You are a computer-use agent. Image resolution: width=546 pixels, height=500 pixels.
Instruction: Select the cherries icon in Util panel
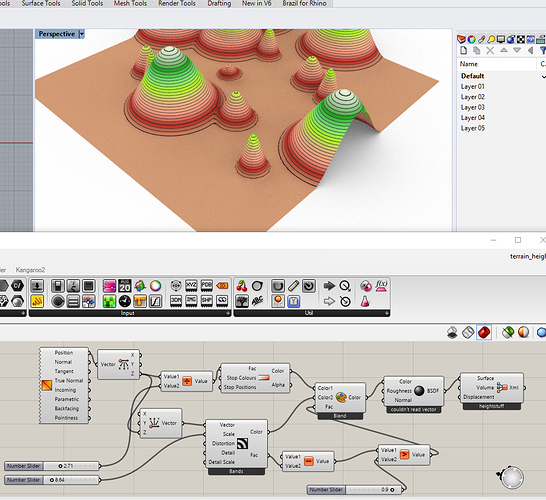[242, 286]
